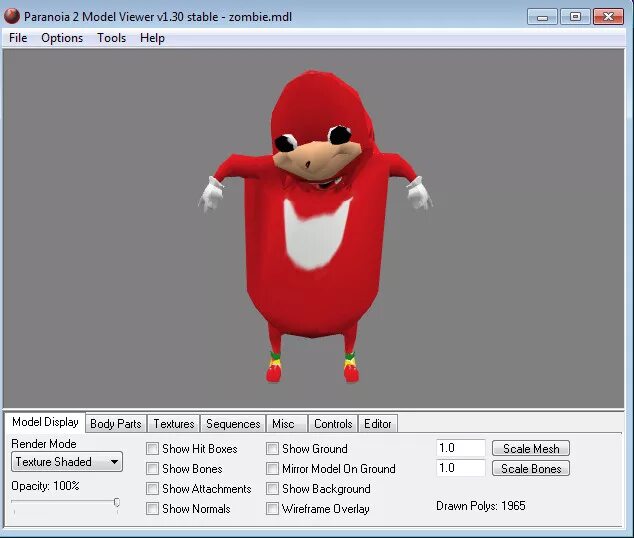Click the Drawn Polys: 1965 text
The image size is (634, 538).
pyautogui.click(x=481, y=506)
